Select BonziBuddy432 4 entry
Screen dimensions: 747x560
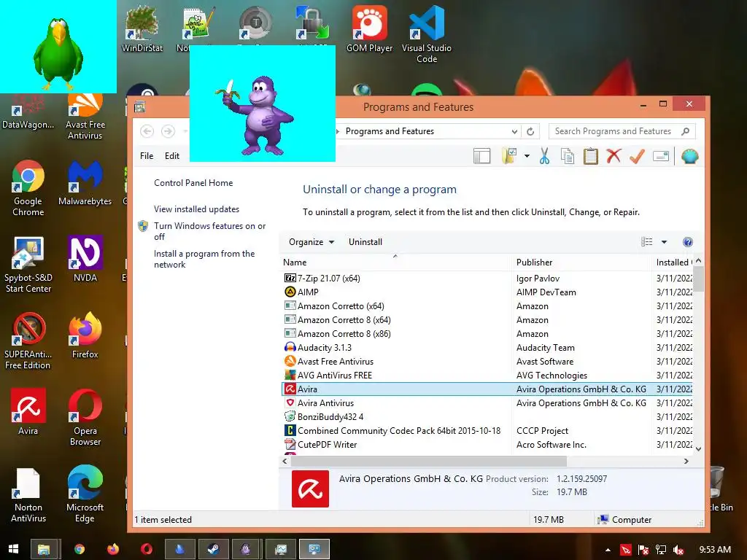(487, 416)
